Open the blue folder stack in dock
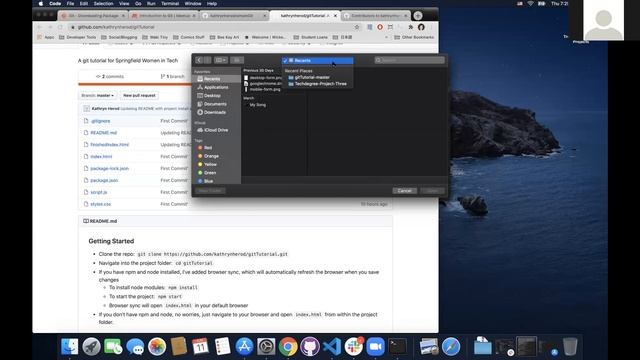Screen dimensions: 640x360 click(483, 347)
